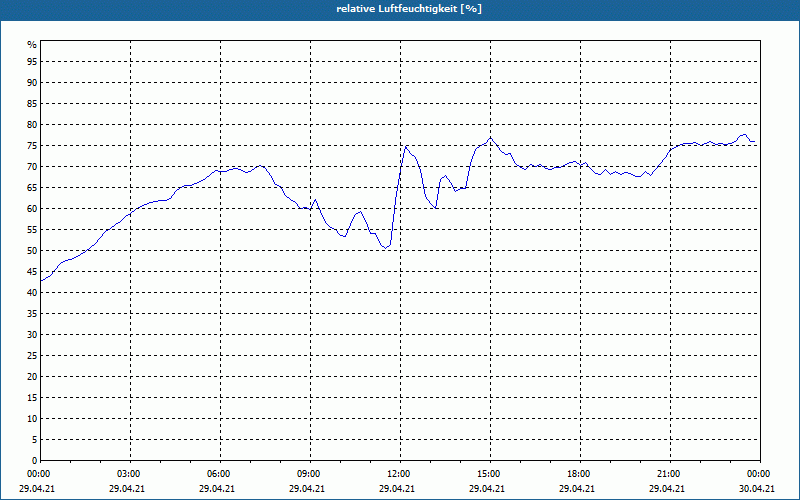Select the 75 y-axis label

(32, 145)
